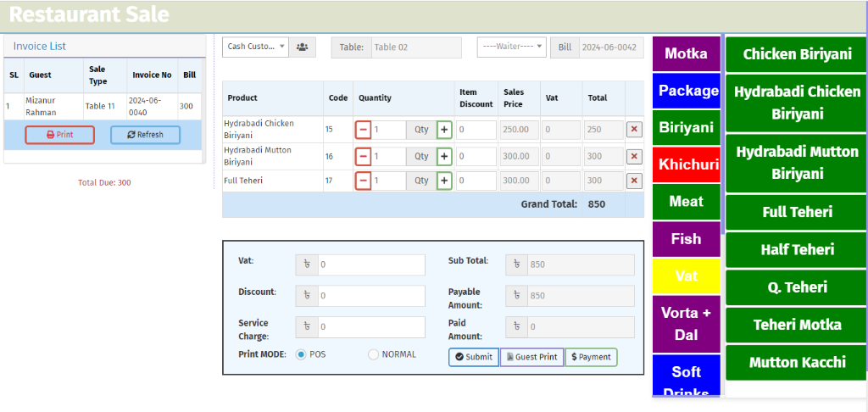
Task: Click the Sub Total field showing 850
Action: pyautogui.click(x=581, y=264)
